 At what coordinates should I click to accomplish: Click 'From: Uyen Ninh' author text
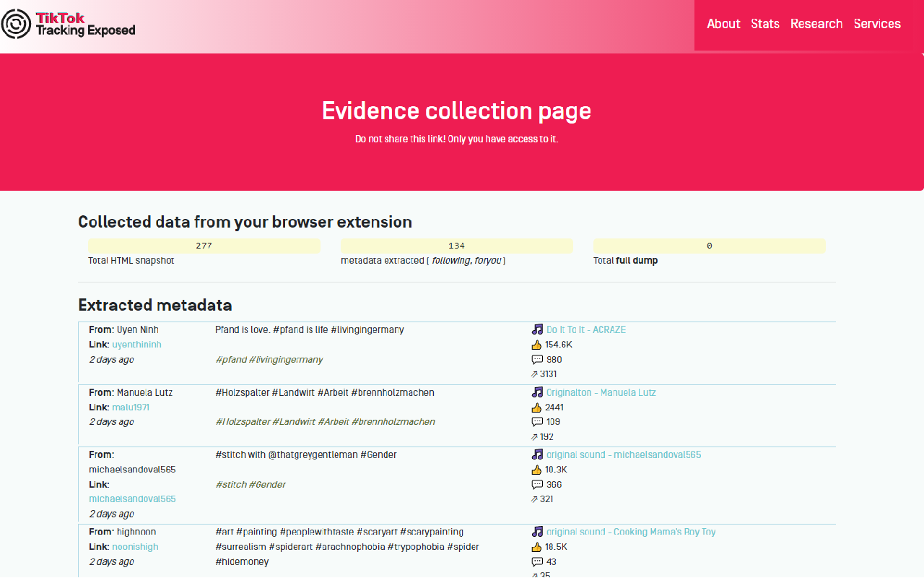pyautogui.click(x=123, y=329)
